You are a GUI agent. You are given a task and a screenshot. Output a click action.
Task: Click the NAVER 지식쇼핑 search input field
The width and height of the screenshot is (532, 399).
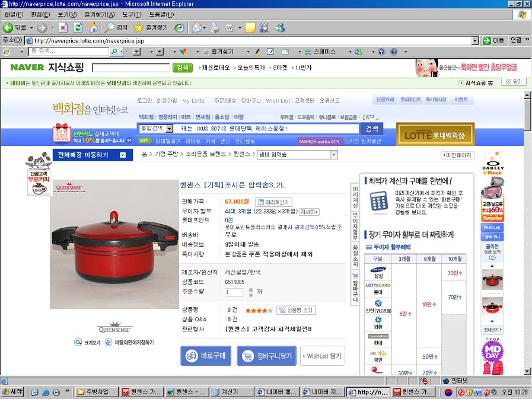[x=131, y=68]
